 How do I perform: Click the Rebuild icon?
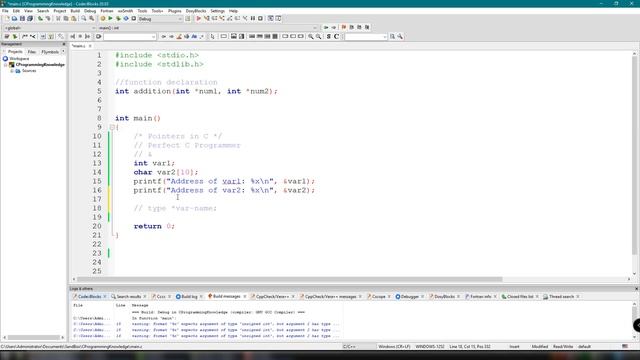[x=126, y=19]
